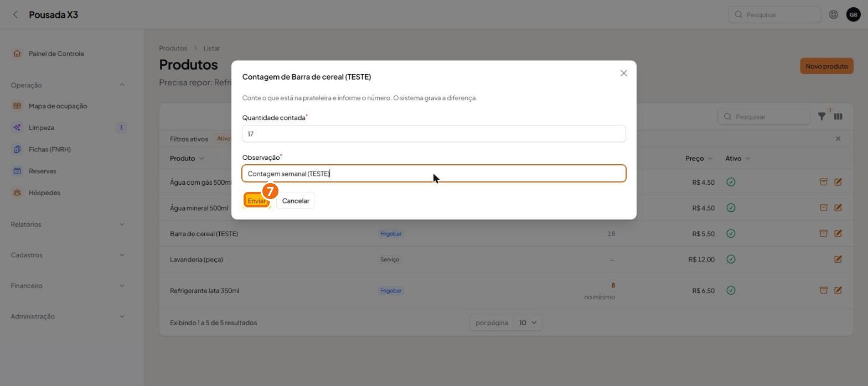This screenshot has width=868, height=386.
Task: Submit the count with Enviar
Action: coord(256,201)
